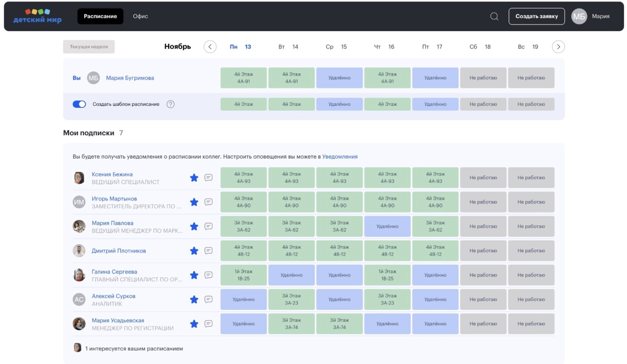This screenshot has height=364, width=627.
Task: Go to previous week arrow
Action: (210, 47)
